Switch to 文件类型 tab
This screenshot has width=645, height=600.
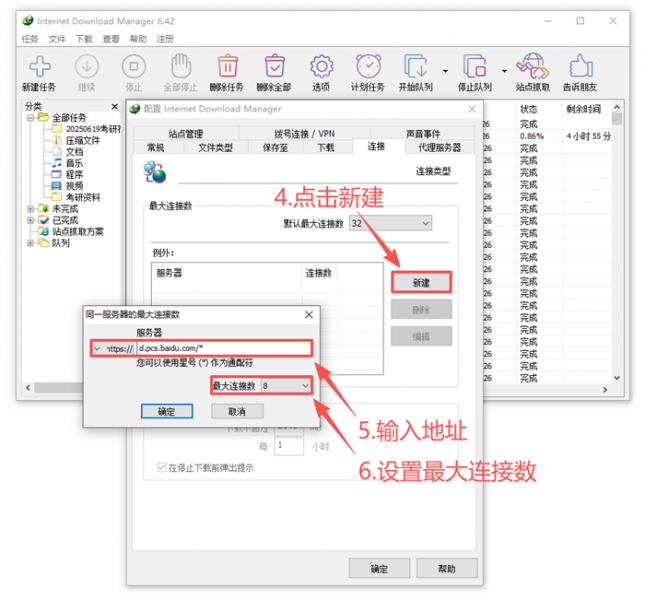pyautogui.click(x=216, y=147)
